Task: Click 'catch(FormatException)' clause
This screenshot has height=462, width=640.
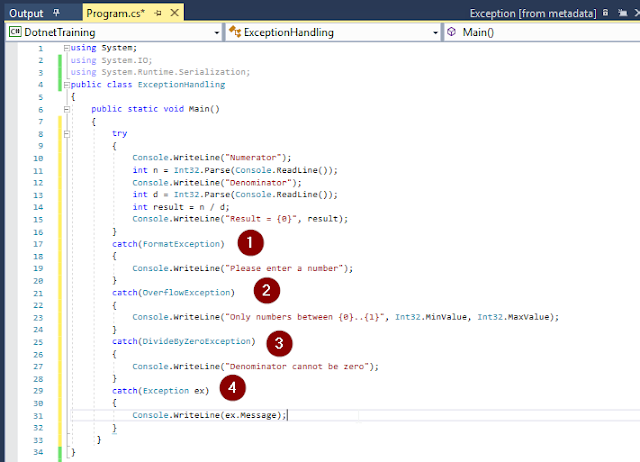Action: [x=168, y=244]
